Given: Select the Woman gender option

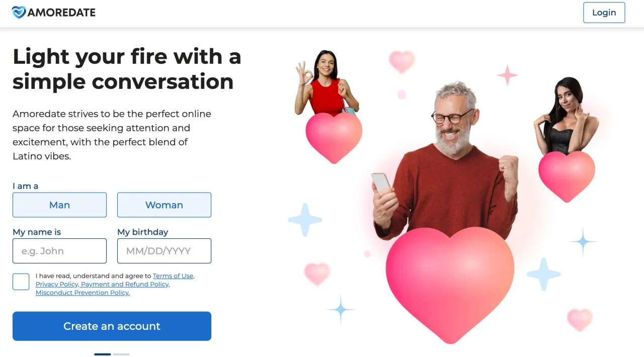Looking at the screenshot, I should (164, 205).
